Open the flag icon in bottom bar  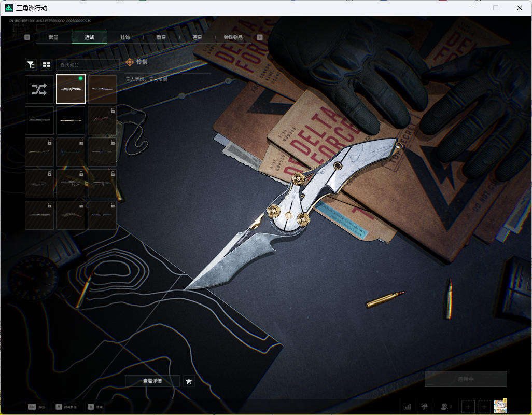pos(425,407)
